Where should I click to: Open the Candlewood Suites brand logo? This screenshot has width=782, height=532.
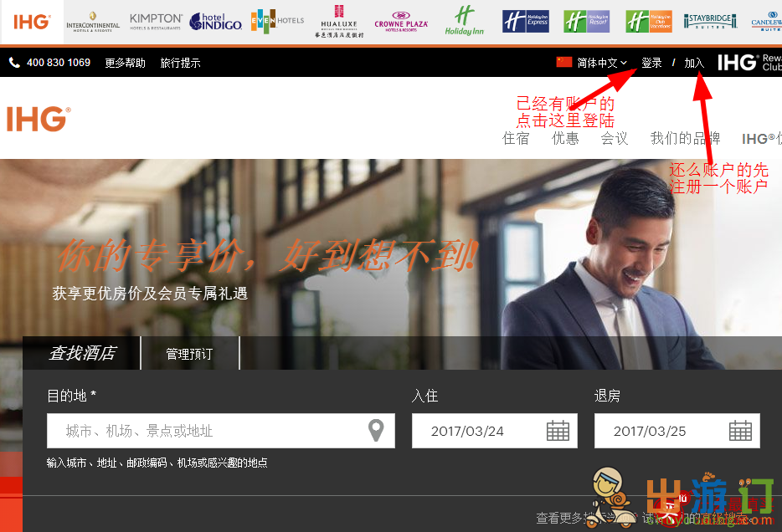pos(767,22)
